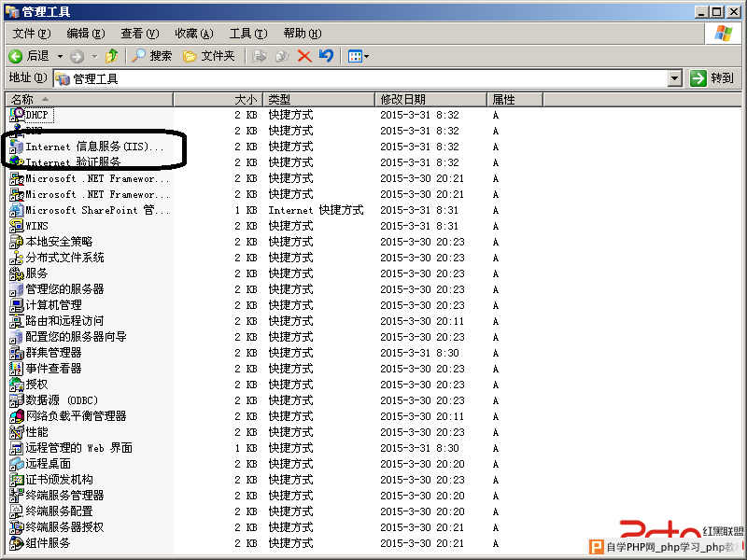Sort by the 类型 column header

click(x=318, y=99)
